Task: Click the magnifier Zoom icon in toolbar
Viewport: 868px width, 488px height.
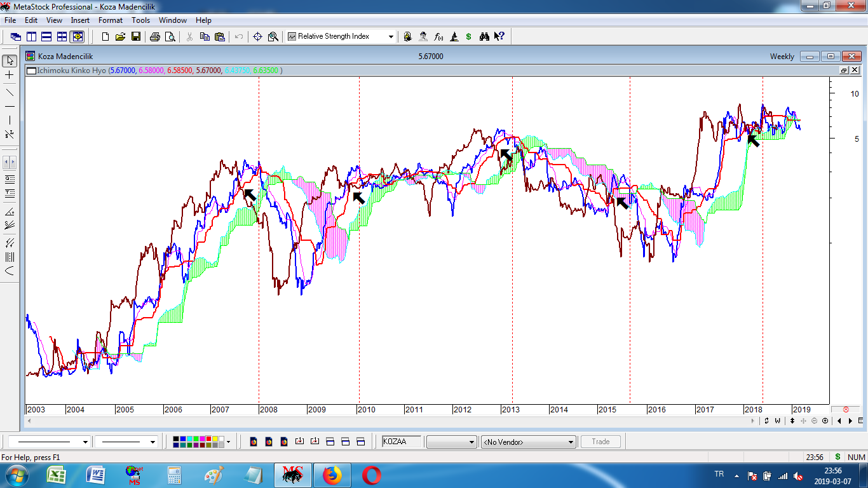Action: click(x=273, y=37)
